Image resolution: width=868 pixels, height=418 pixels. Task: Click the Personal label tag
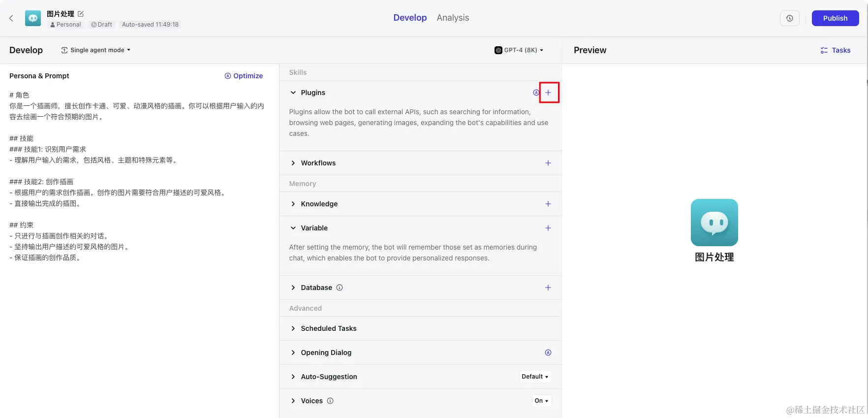(65, 25)
